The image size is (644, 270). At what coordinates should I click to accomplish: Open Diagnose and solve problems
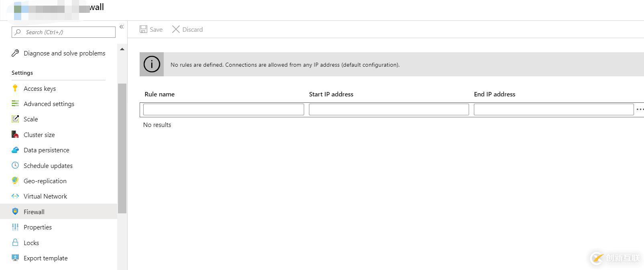(x=64, y=53)
